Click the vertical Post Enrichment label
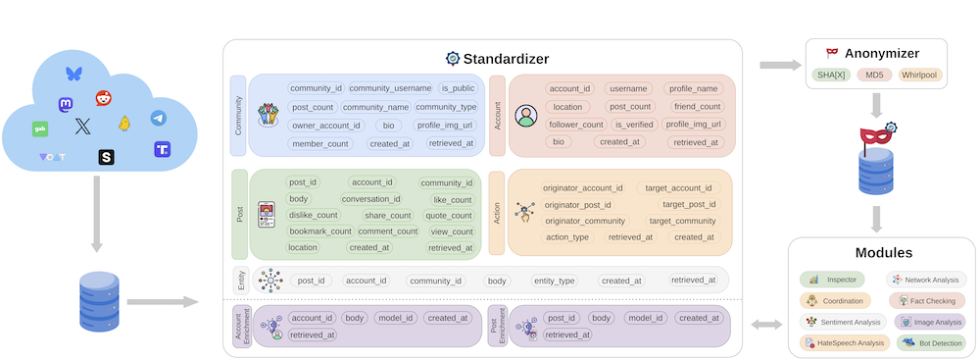This screenshot has width=980, height=359. tap(498, 327)
